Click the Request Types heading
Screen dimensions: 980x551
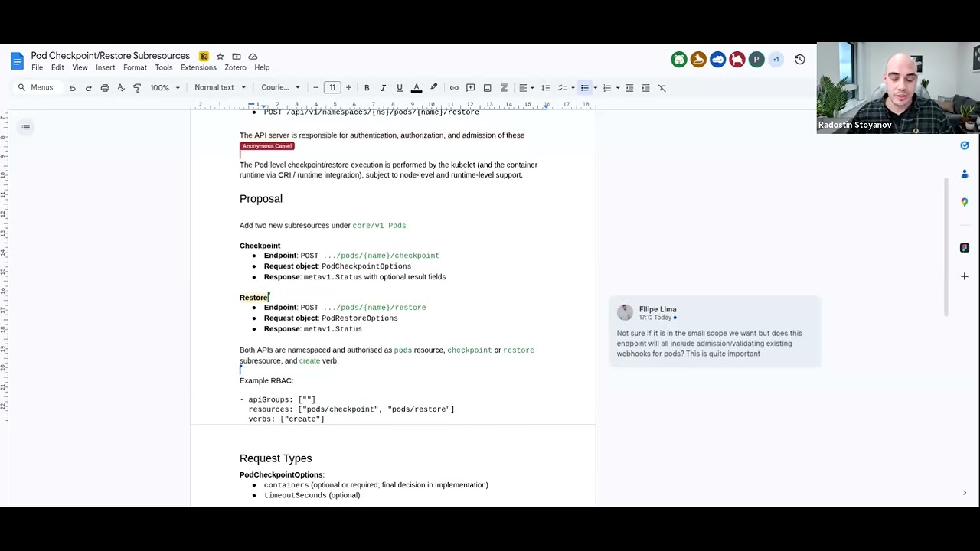coord(276,458)
